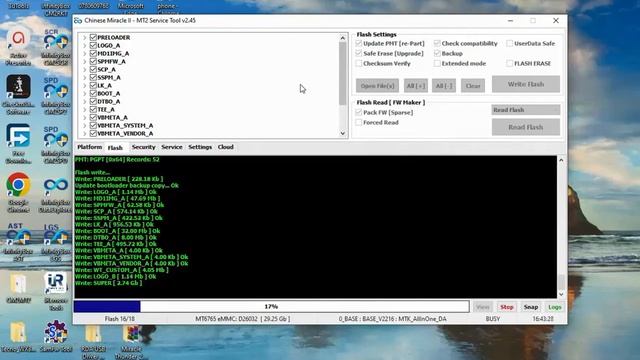The height and width of the screenshot is (360, 640).
Task: Go to the Settings tab
Action: (200, 147)
